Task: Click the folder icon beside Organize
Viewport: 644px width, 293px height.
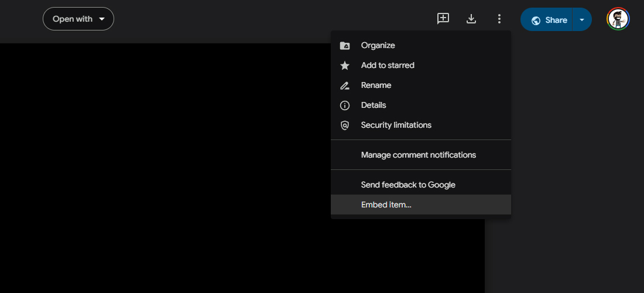Action: [x=345, y=46]
